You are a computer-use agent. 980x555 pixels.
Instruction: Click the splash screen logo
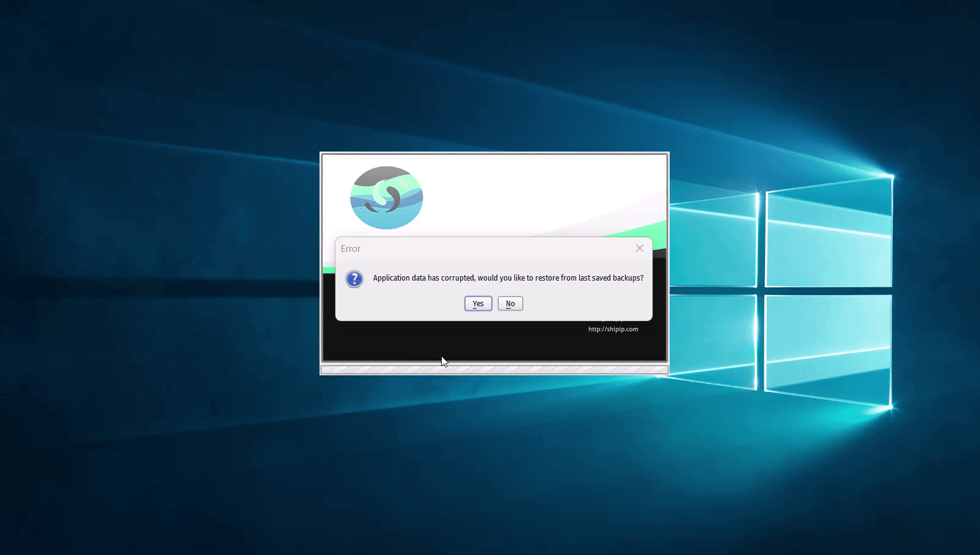tap(387, 197)
